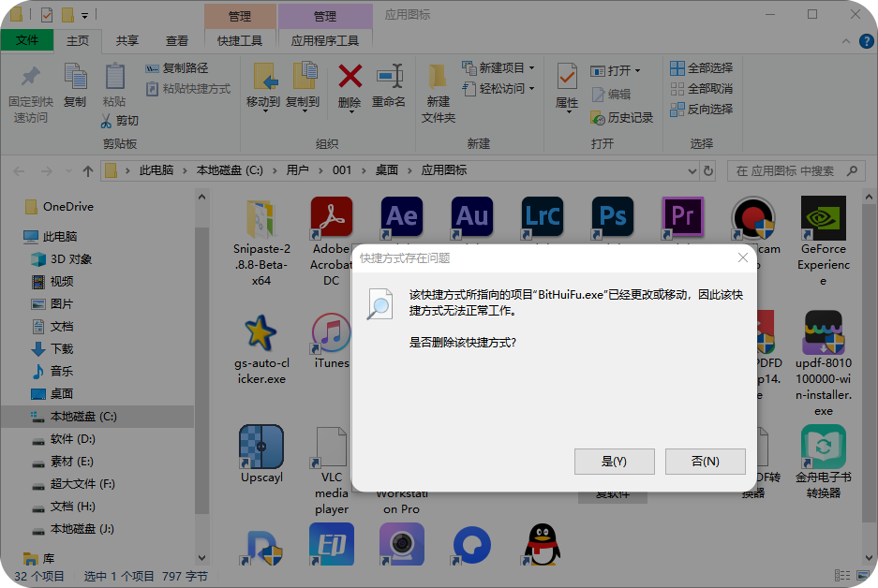The height and width of the screenshot is (588, 878).
Task: Select the screen recorder icon with red dot
Action: 753,218
